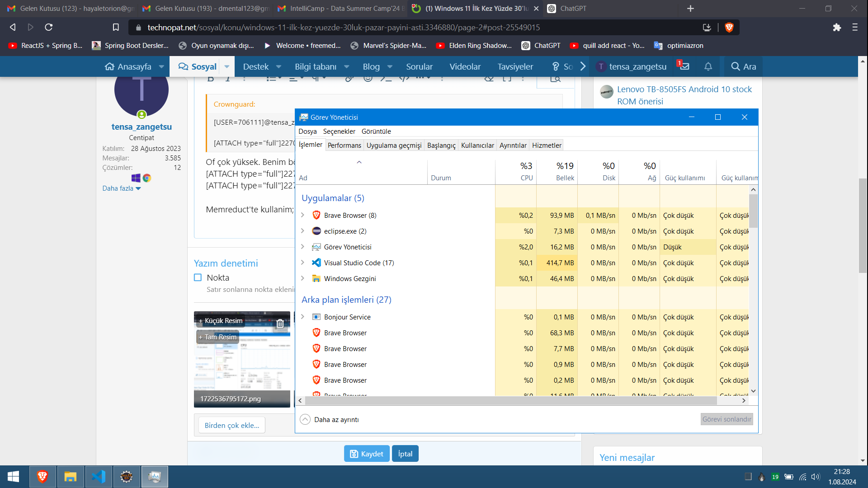
Task: Click the Kaydet button
Action: (x=366, y=454)
